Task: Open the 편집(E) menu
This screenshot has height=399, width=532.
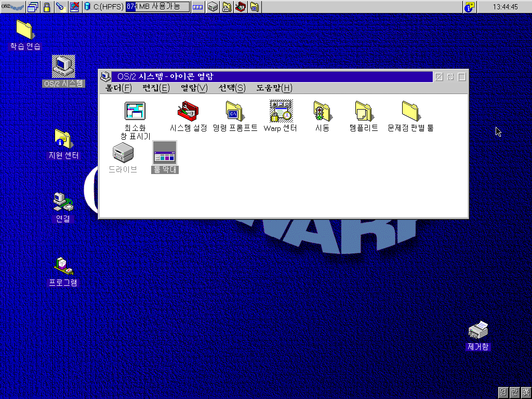Action: pos(156,88)
